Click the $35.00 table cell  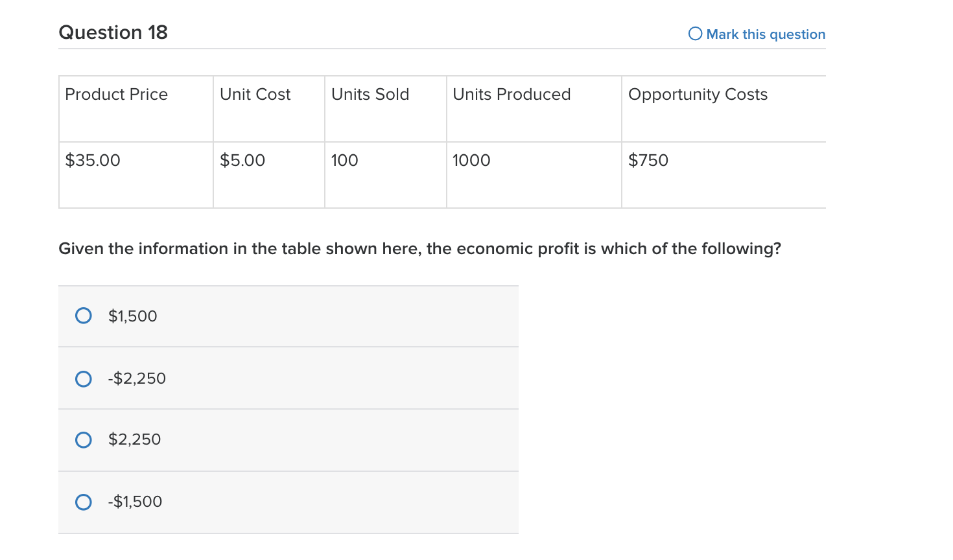point(93,161)
